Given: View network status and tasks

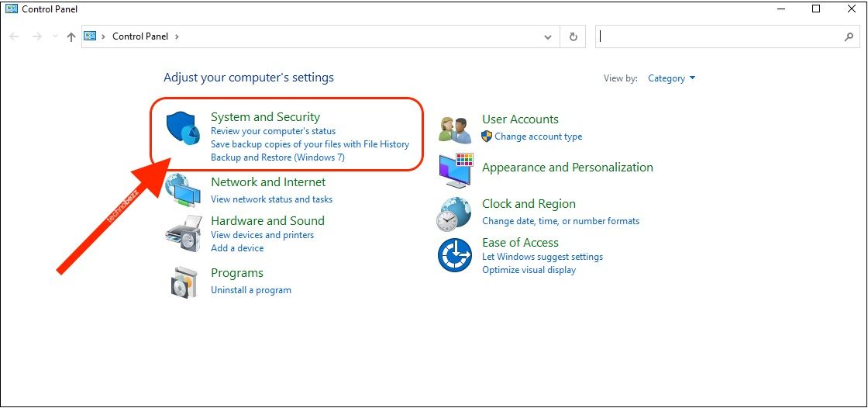Looking at the screenshot, I should coord(272,199).
